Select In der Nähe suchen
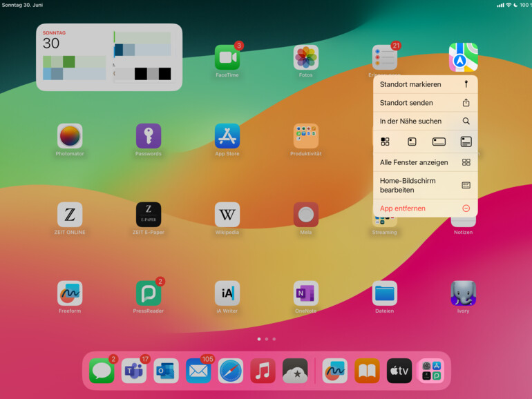The width and height of the screenshot is (532, 399). click(x=425, y=121)
